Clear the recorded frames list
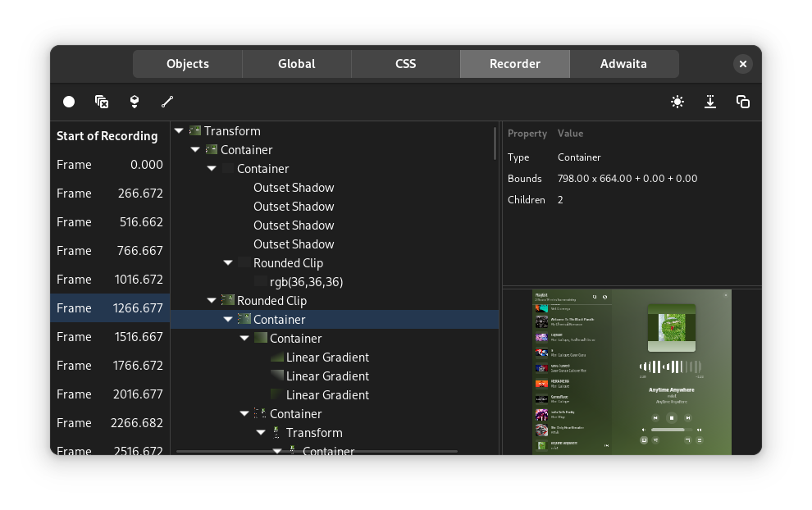 102,102
